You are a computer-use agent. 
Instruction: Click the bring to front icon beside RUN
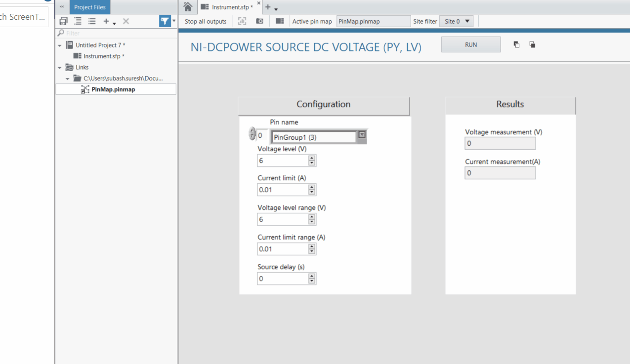point(516,44)
